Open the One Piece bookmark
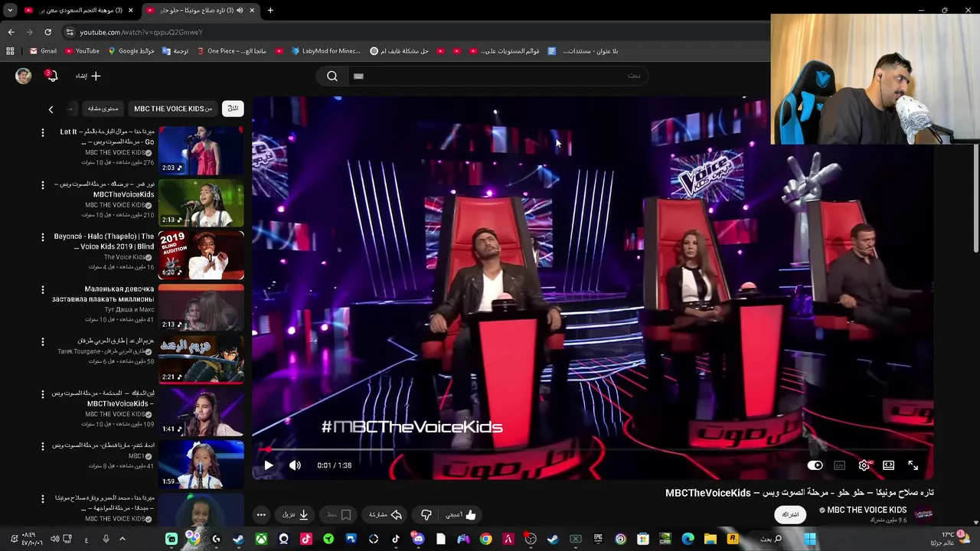This screenshot has height=551, width=980. click(231, 51)
